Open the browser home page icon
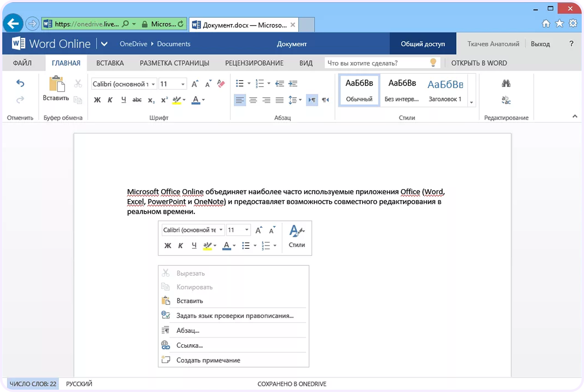Screen dimensions: 584x392 (546, 24)
